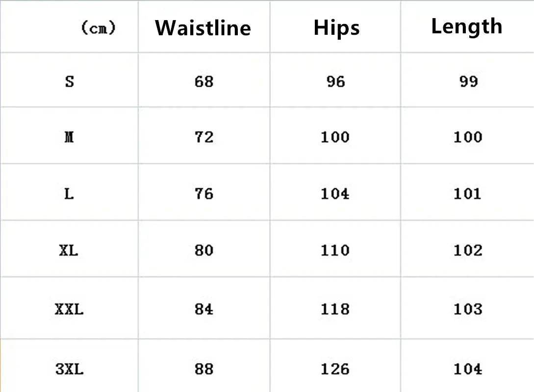Click the (cm) unit header cell

(99, 28)
